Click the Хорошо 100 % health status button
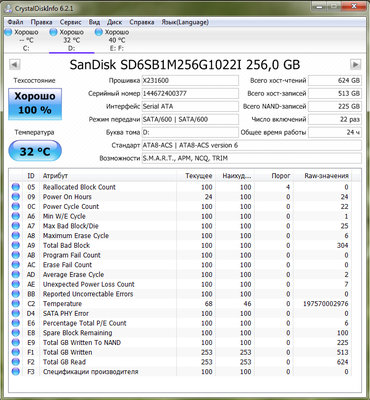Screen dimensions: 370x400 coord(35,104)
